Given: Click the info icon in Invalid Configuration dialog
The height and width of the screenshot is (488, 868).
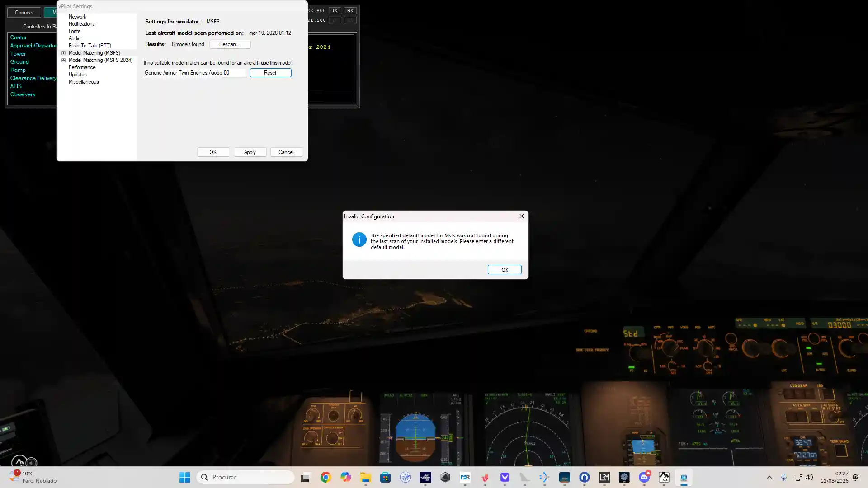Looking at the screenshot, I should click(x=359, y=239).
